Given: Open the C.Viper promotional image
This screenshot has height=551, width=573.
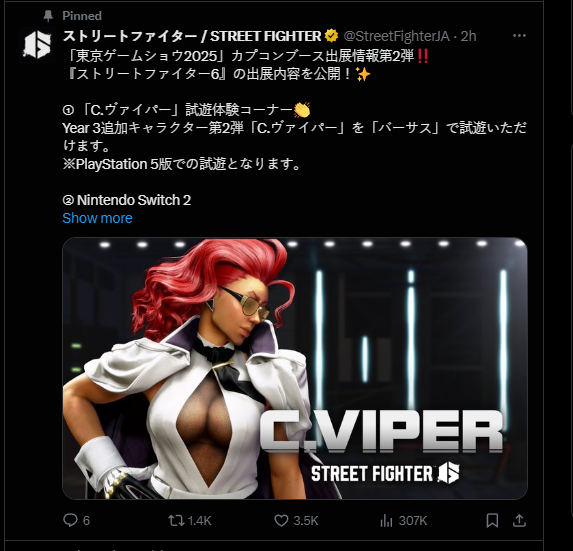Looking at the screenshot, I should click(295, 368).
